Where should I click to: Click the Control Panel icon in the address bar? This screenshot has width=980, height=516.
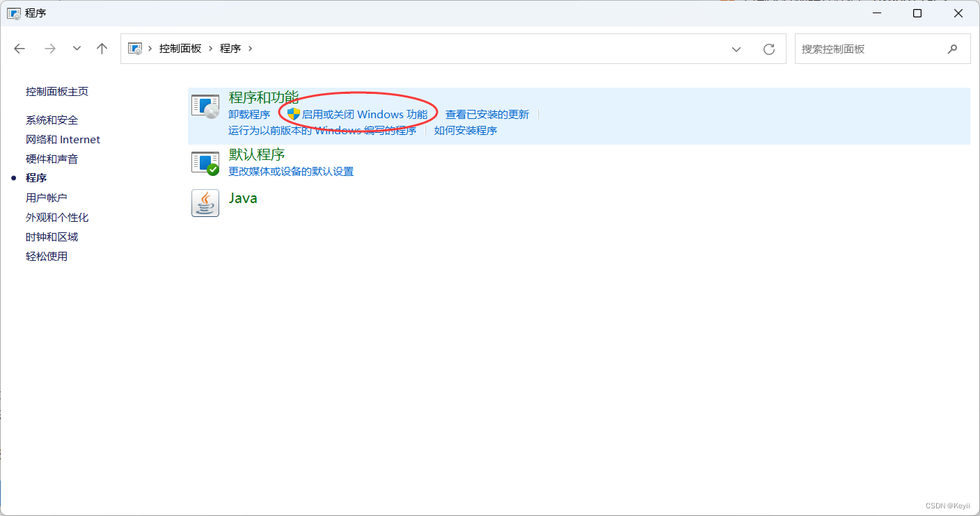pyautogui.click(x=135, y=49)
